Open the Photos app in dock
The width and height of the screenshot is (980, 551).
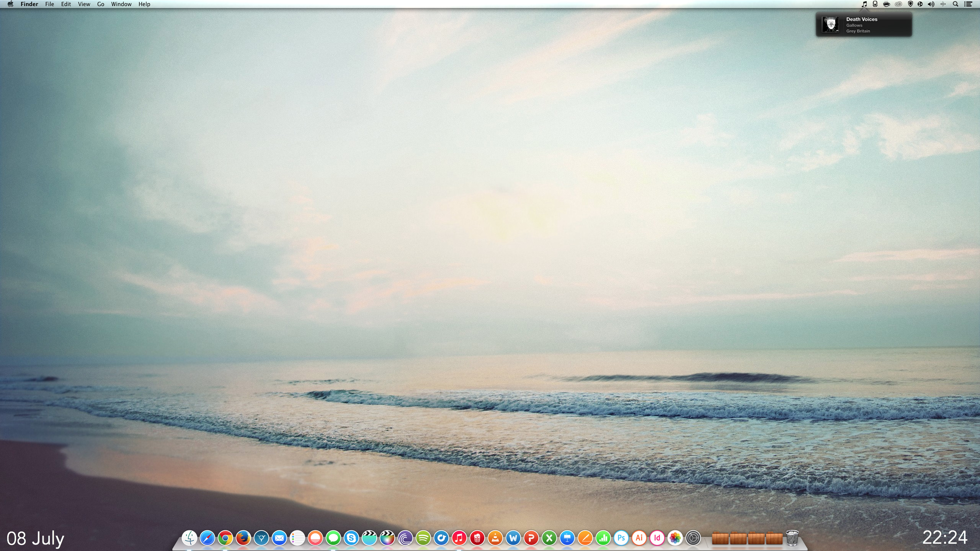pyautogui.click(x=675, y=538)
